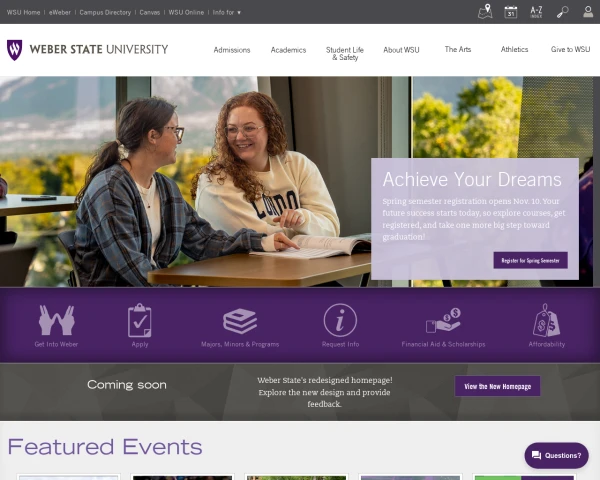Image resolution: width=600 pixels, height=480 pixels.
Task: Click the Affordability price tags icon
Action: click(546, 320)
